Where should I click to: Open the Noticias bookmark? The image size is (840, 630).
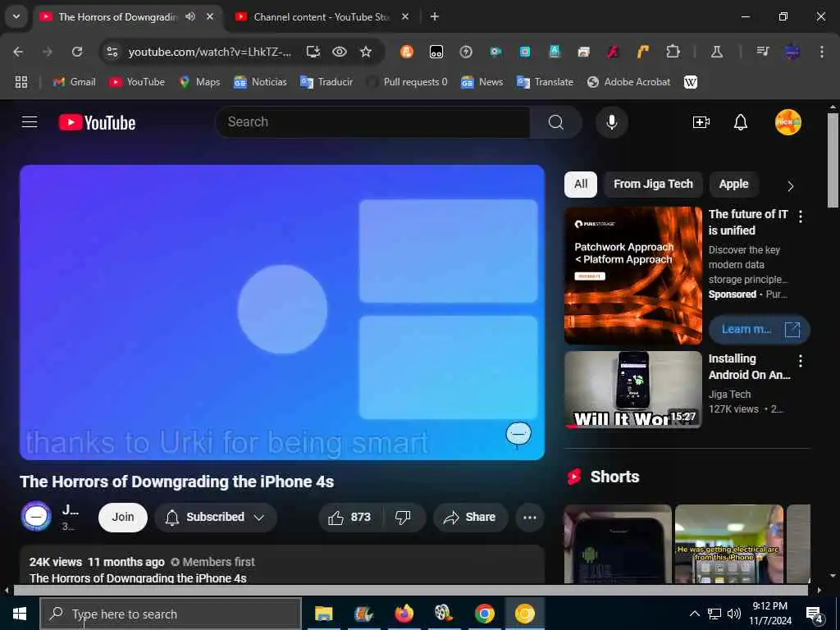point(260,82)
